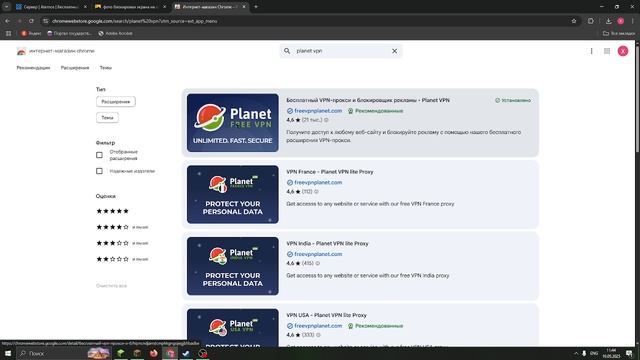The image size is (640, 360).
Task: Select the Темы type filter chip
Action: click(107, 118)
